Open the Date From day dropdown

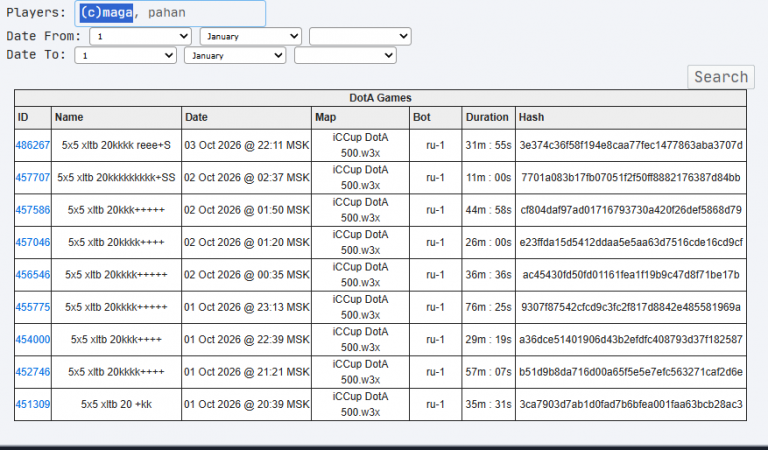(140, 36)
